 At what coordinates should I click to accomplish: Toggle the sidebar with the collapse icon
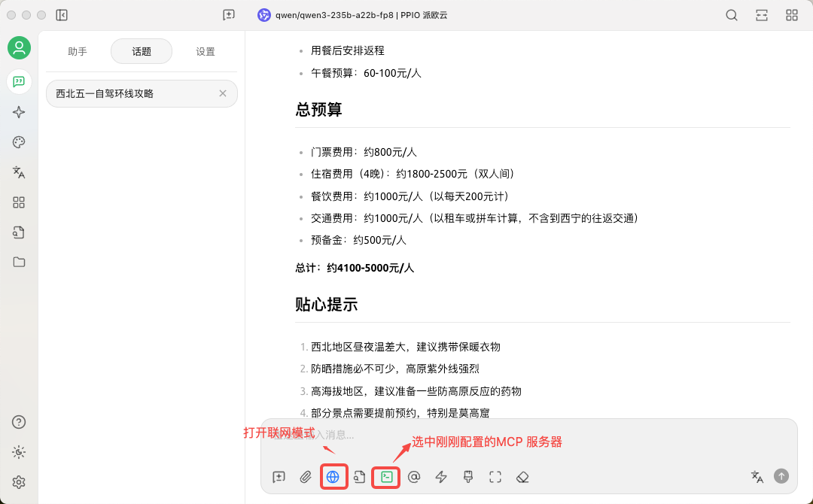(62, 15)
